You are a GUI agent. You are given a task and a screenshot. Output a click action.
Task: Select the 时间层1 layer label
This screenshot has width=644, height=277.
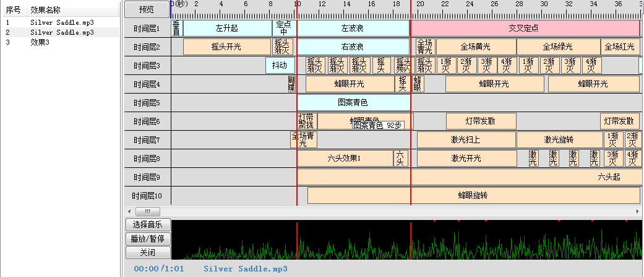click(147, 29)
